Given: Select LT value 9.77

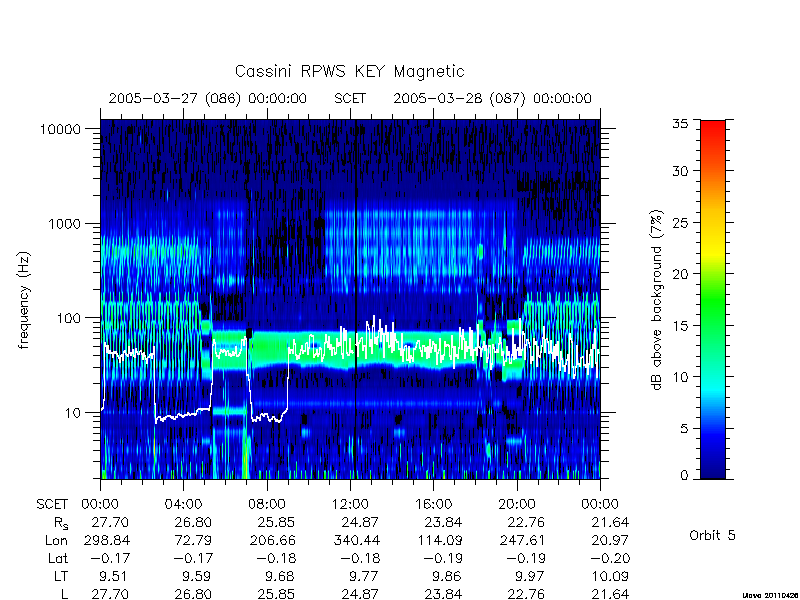Looking at the screenshot, I should (x=363, y=577).
